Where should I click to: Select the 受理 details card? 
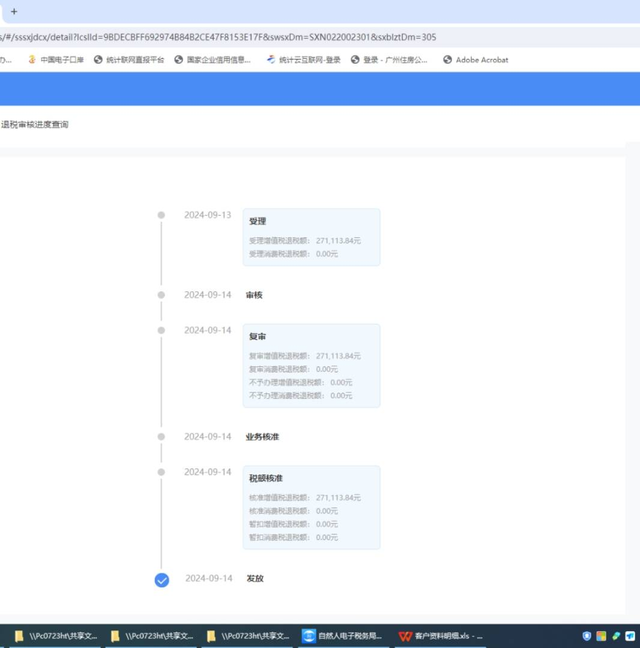click(x=312, y=237)
